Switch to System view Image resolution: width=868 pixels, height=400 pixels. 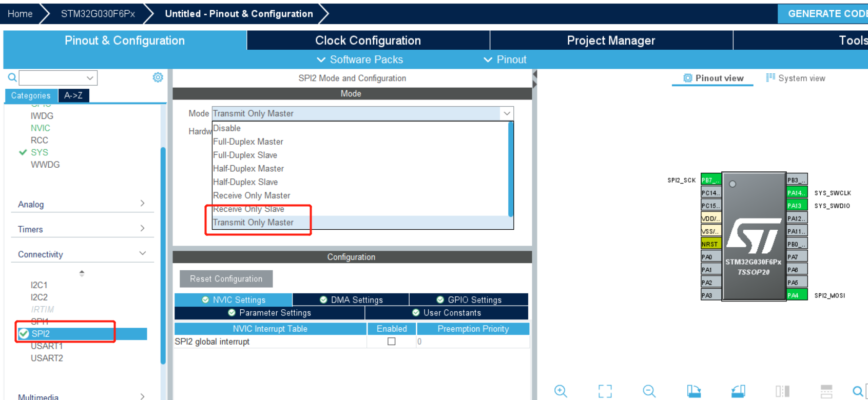click(x=796, y=78)
